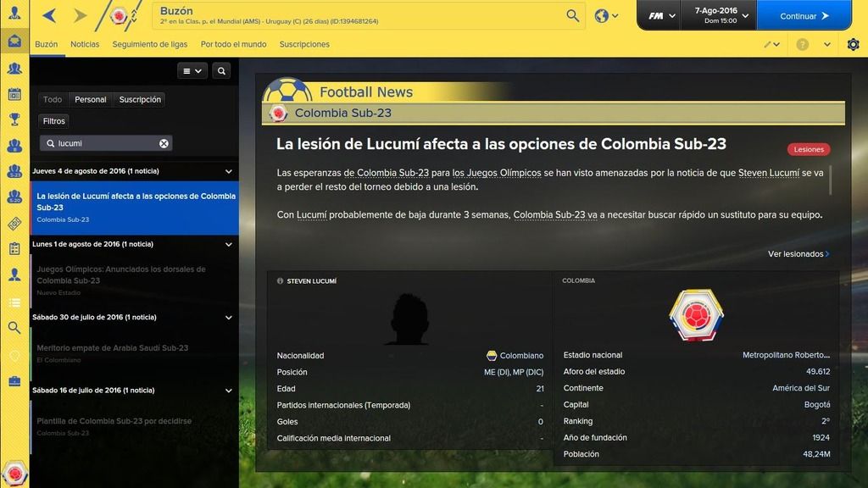Select the Personal filter toggle
Screen dimensions: 868x488
(x=90, y=100)
